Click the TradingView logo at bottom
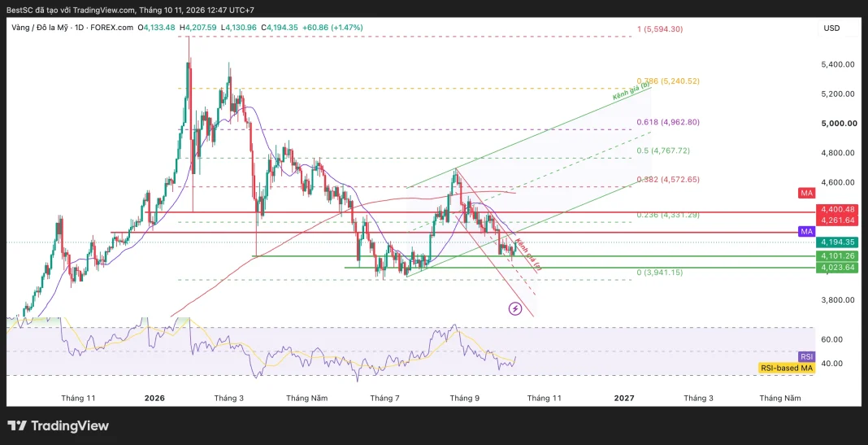 [59, 425]
